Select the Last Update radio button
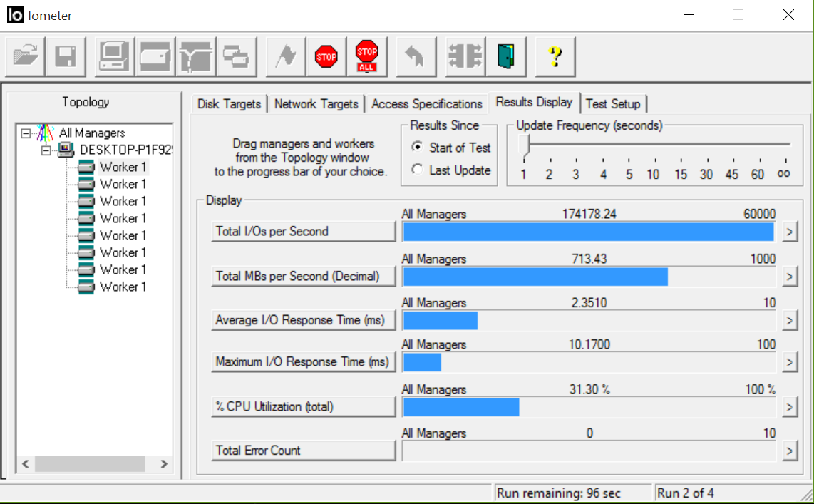Image resolution: width=814 pixels, height=504 pixels. [417, 170]
